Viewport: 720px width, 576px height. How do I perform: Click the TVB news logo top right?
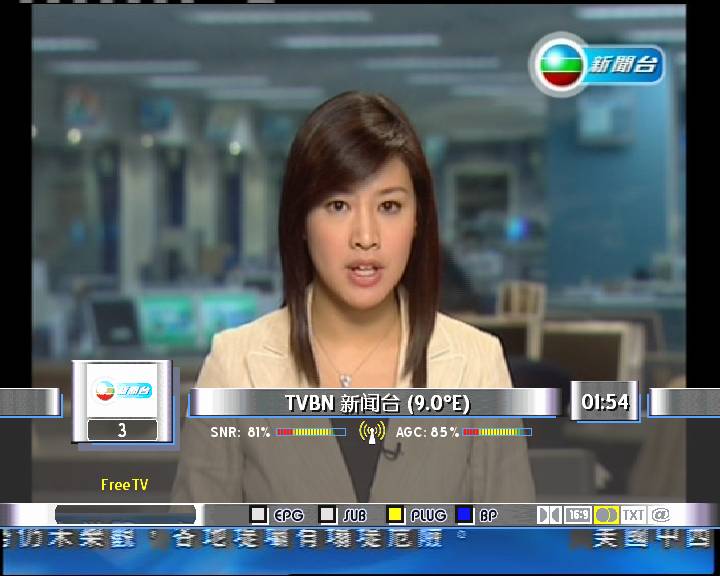(597, 66)
